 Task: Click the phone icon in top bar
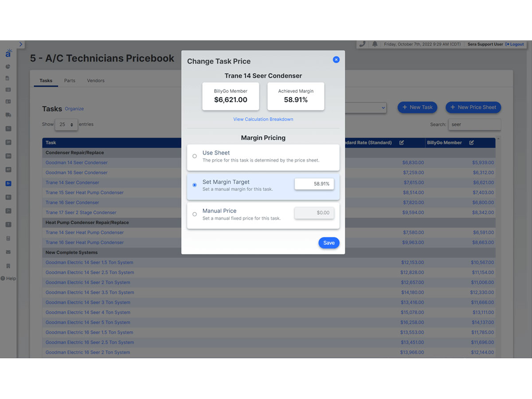point(363,44)
